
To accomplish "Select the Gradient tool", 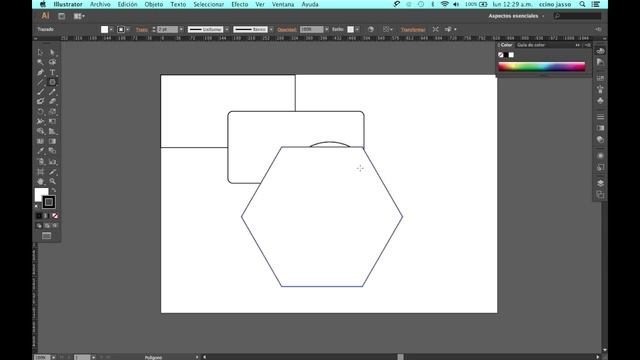I will point(52,141).
